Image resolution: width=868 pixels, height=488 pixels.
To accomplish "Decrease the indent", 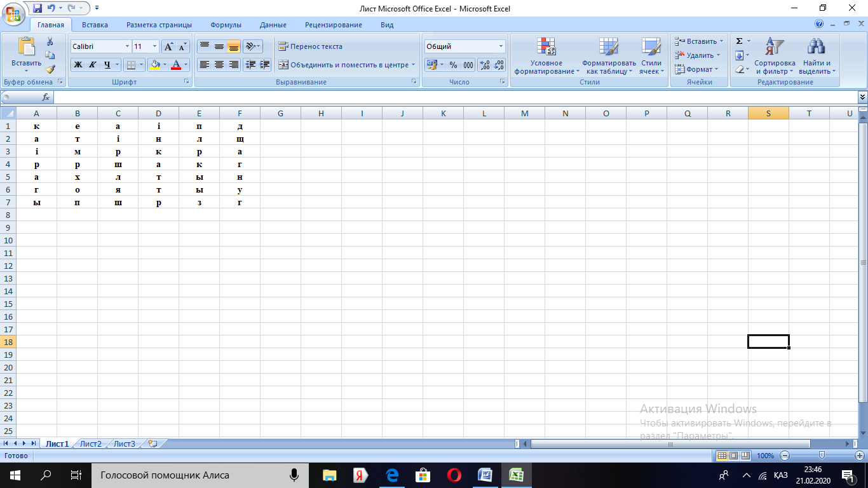I will click(x=250, y=65).
